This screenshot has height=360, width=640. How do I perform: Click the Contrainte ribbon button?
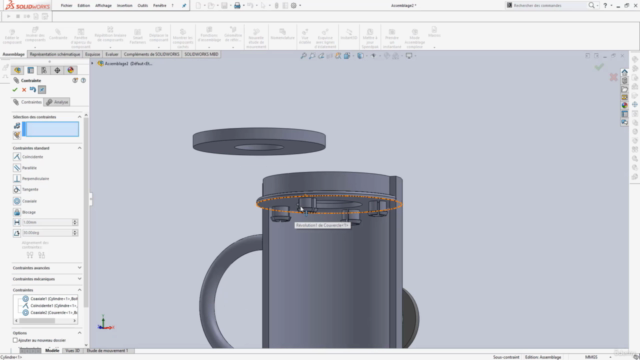pos(58,34)
